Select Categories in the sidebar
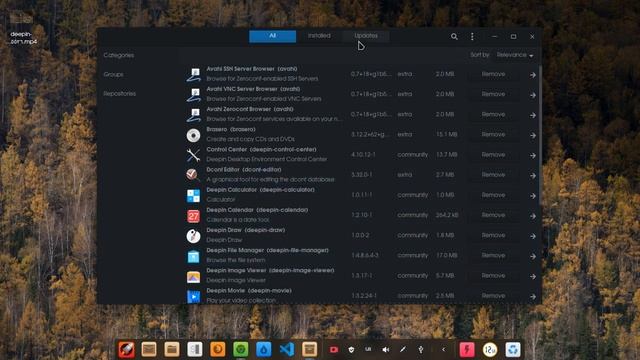The height and width of the screenshot is (360, 640). (x=119, y=55)
